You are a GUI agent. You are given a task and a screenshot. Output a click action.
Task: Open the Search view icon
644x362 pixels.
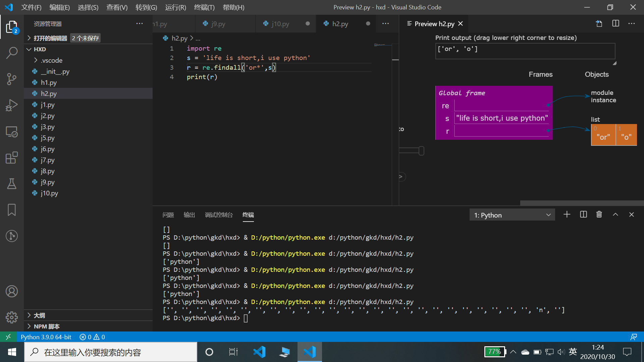[12, 53]
